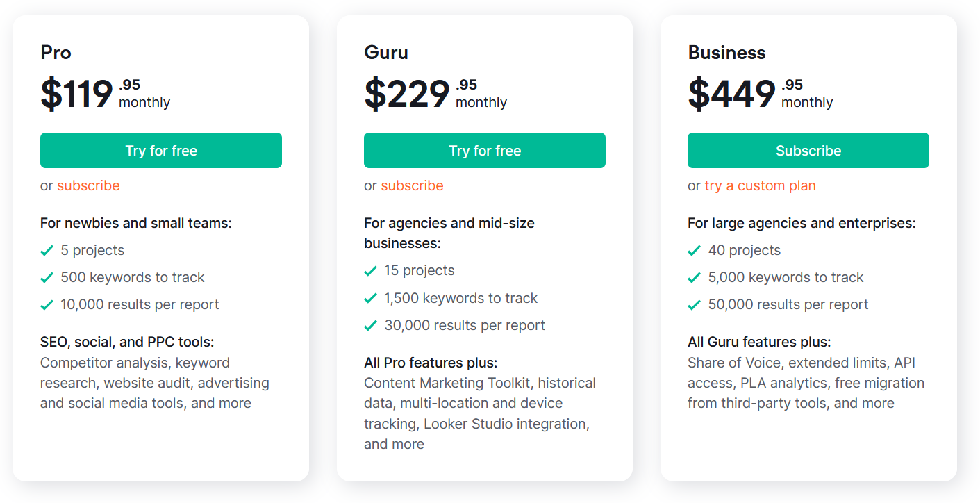Image resolution: width=980 pixels, height=503 pixels.
Task: Click checkmark next to 5,000 keywords to track
Action: [x=695, y=277]
